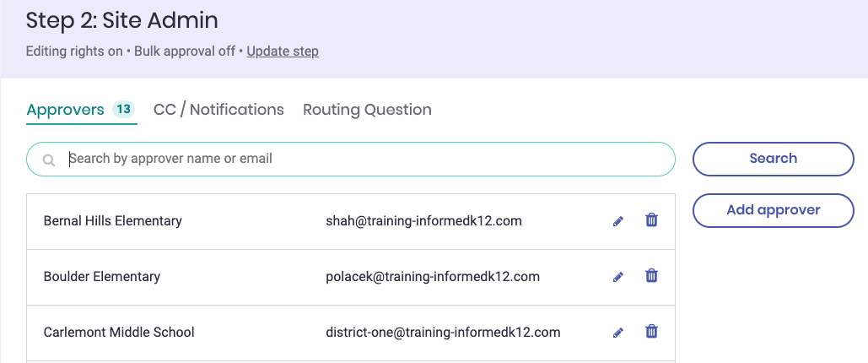Click the magnifier icon in search field
868x363 pixels.
point(49,160)
